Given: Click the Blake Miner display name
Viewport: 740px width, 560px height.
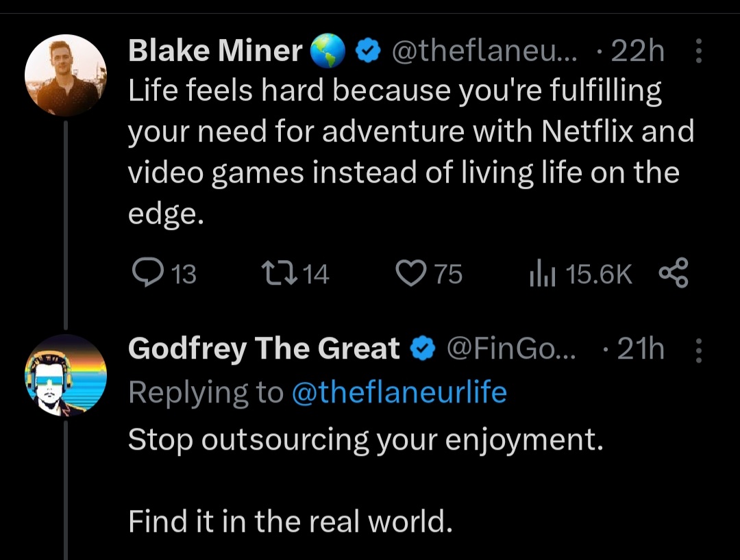Looking at the screenshot, I should (x=215, y=51).
